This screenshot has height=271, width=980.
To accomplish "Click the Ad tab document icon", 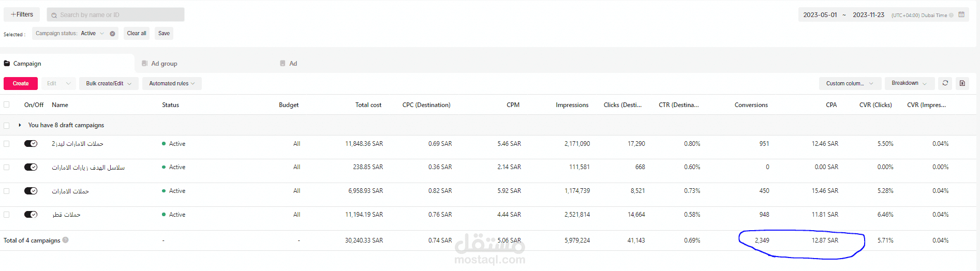I will pos(283,64).
